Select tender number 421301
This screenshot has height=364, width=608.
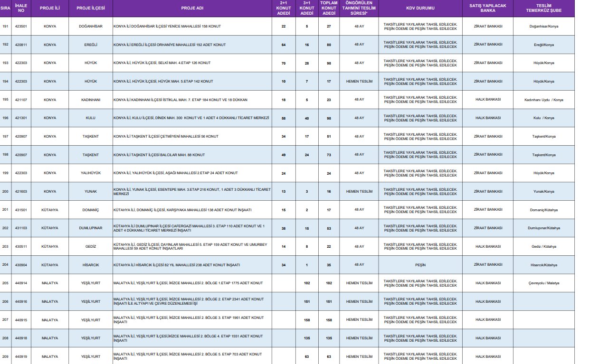coord(21,118)
